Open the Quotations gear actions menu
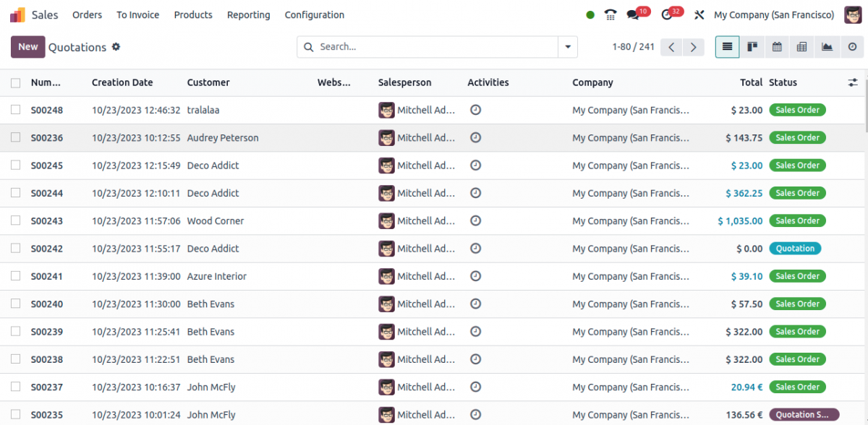 pyautogui.click(x=116, y=47)
